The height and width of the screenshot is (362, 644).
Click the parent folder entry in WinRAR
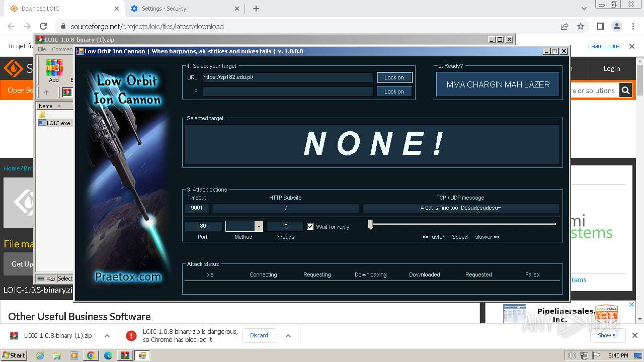(45, 115)
